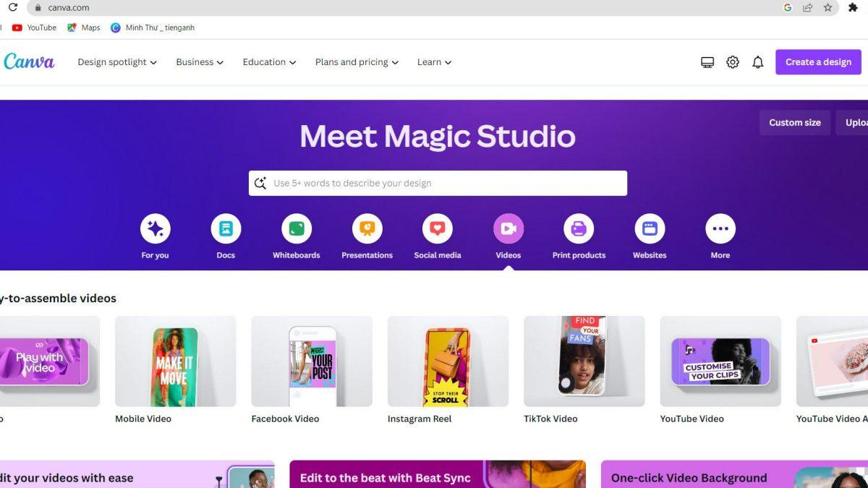Expand the Plans and pricing dropdown
Image resolution: width=868 pixels, height=488 pixels.
click(x=355, y=62)
